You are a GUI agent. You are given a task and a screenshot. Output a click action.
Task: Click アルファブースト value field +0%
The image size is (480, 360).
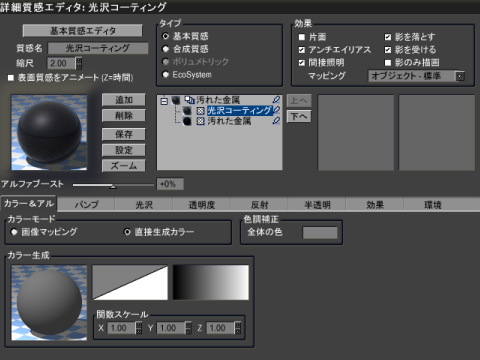(170, 184)
